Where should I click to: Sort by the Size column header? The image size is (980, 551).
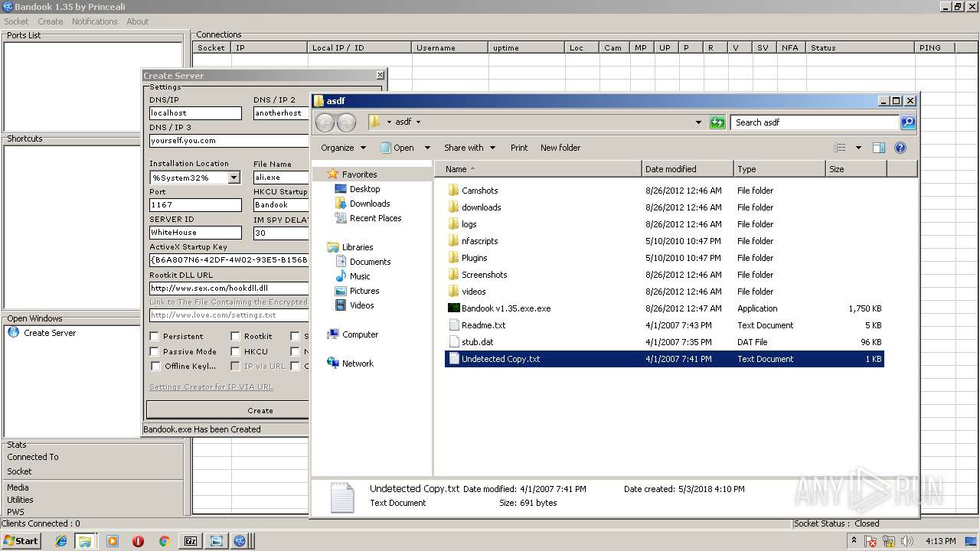856,169
